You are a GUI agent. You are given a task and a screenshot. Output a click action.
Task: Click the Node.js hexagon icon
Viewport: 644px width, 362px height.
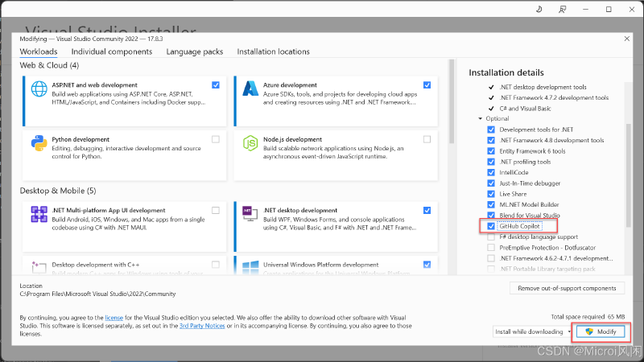coord(250,143)
